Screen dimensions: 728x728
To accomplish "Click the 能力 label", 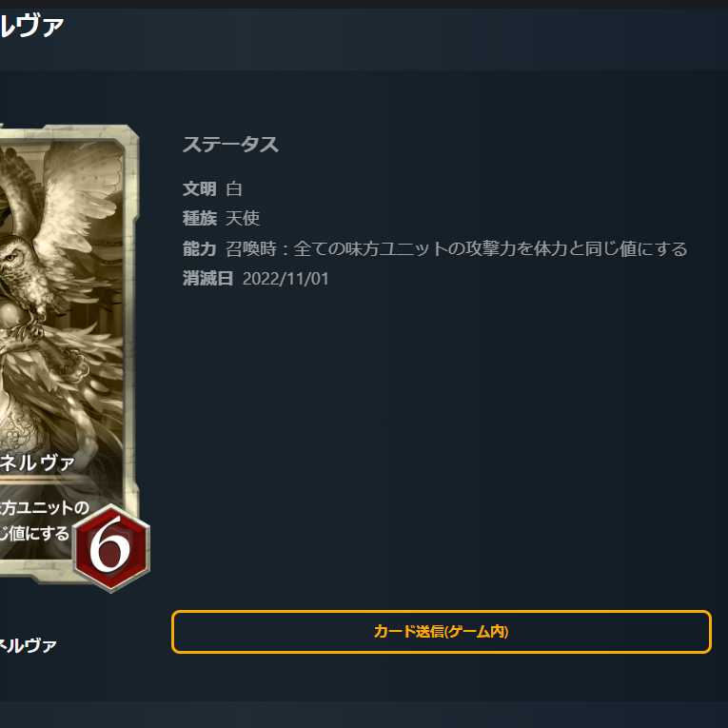I will (x=199, y=249).
